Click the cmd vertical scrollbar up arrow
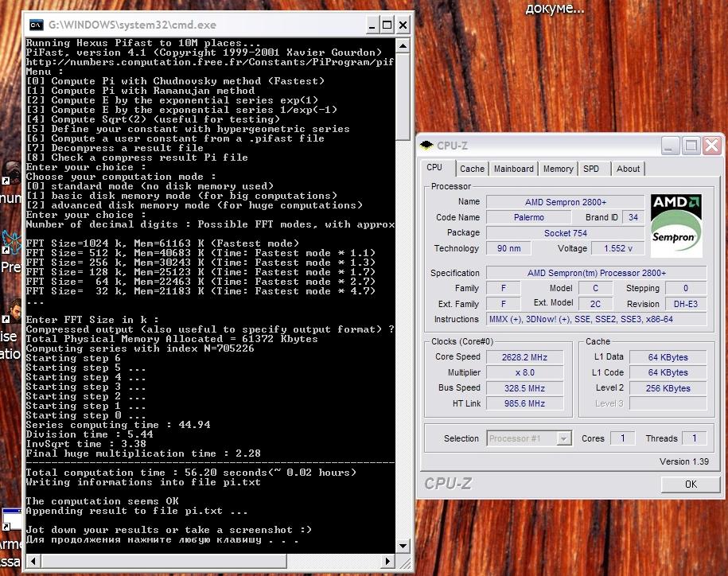Image resolution: width=728 pixels, height=576 pixels. click(403, 46)
